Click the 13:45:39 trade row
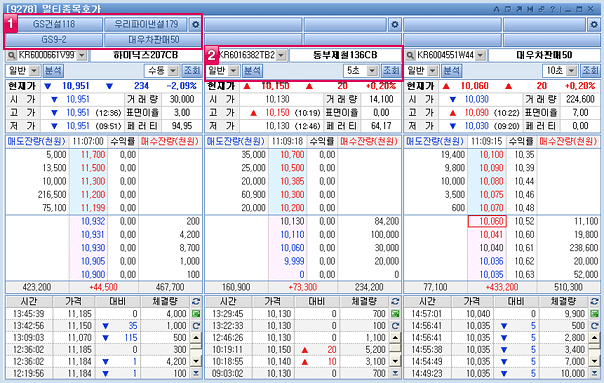Screen dimensions: 604x383 click(x=98, y=314)
